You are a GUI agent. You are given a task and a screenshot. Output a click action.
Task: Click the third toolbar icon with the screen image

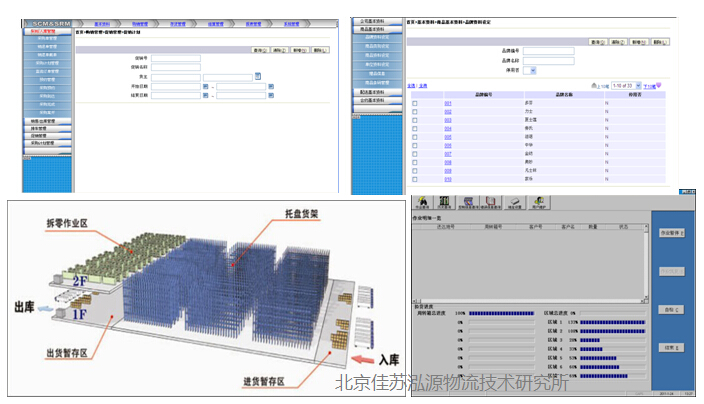coord(469,201)
